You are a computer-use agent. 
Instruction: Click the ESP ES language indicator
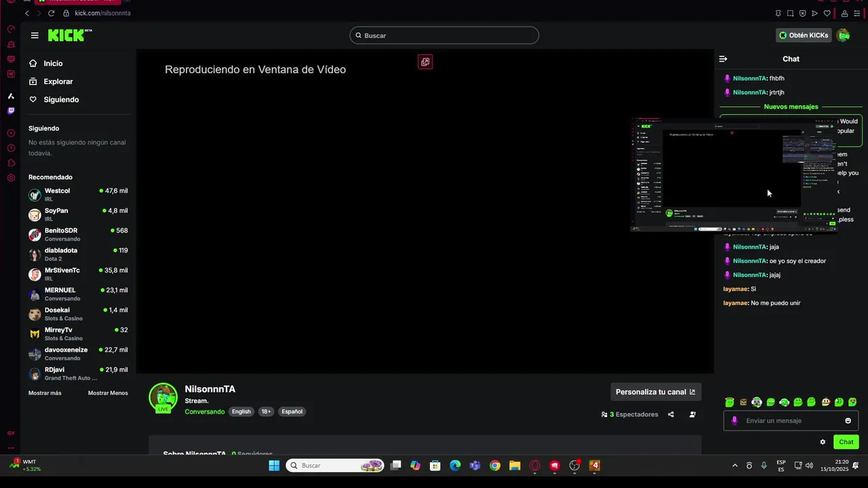coord(781,466)
